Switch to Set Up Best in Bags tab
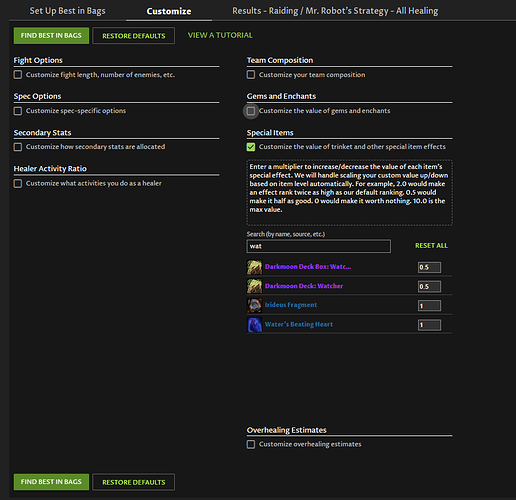Viewport: 516px width, 500px height. click(67, 11)
